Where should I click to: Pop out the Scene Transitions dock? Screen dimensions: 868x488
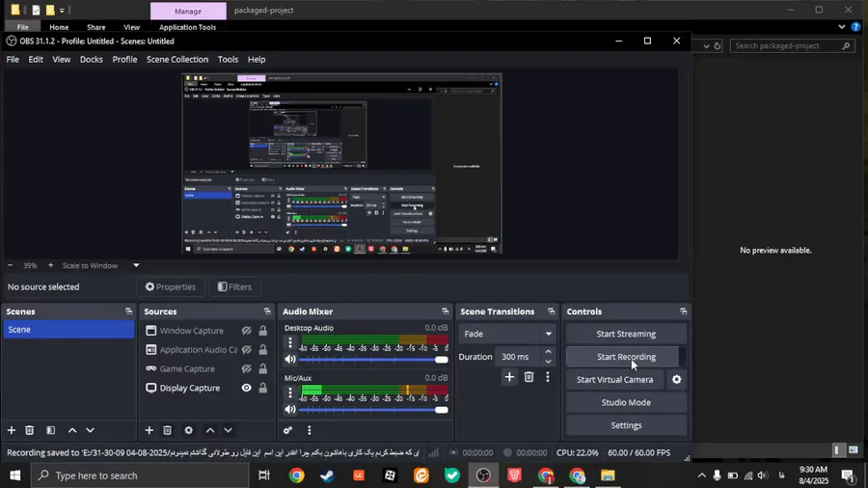(551, 312)
